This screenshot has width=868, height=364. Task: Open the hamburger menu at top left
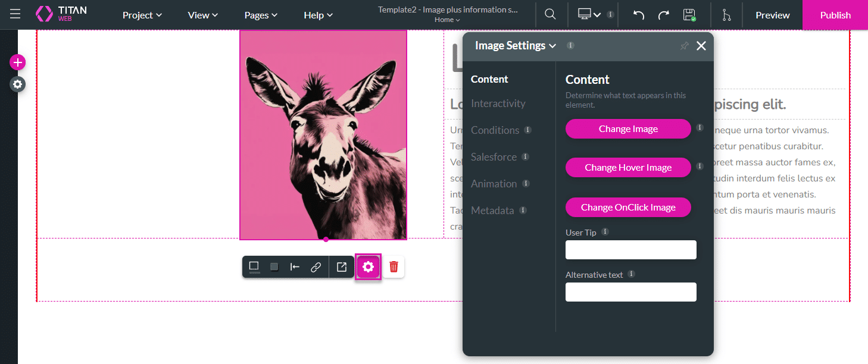click(15, 14)
